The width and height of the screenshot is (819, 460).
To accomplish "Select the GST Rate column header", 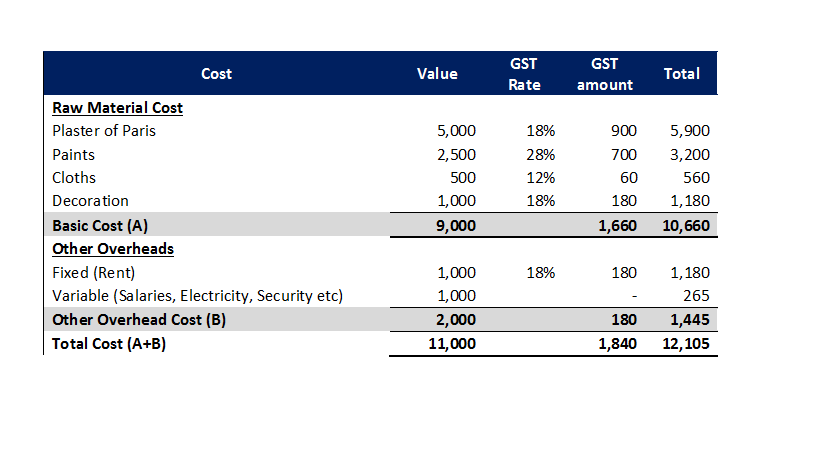I will coord(524,74).
